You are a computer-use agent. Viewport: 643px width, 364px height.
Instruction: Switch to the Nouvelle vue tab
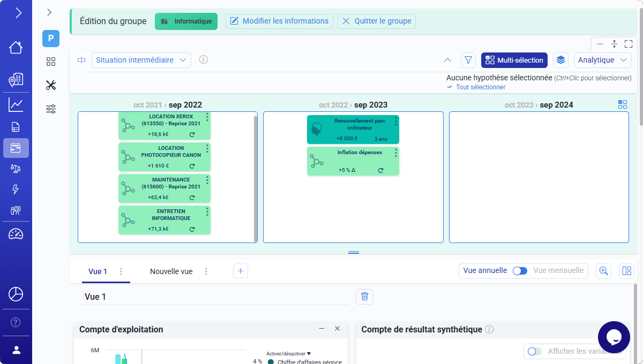(x=171, y=271)
